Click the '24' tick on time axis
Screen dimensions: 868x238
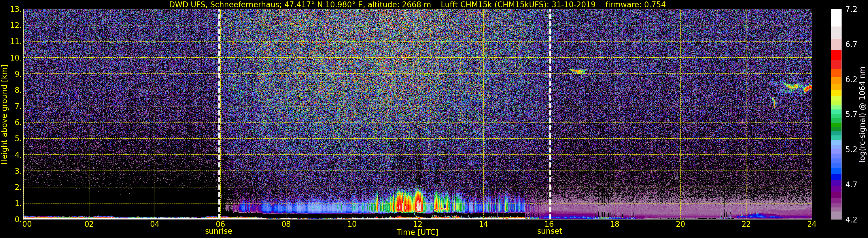(x=812, y=224)
